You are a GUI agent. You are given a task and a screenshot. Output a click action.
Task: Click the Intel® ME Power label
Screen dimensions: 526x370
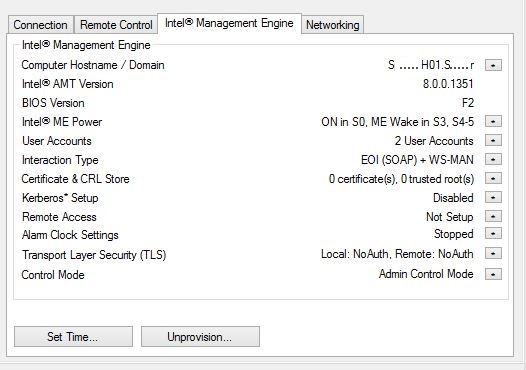pyautogui.click(x=62, y=121)
